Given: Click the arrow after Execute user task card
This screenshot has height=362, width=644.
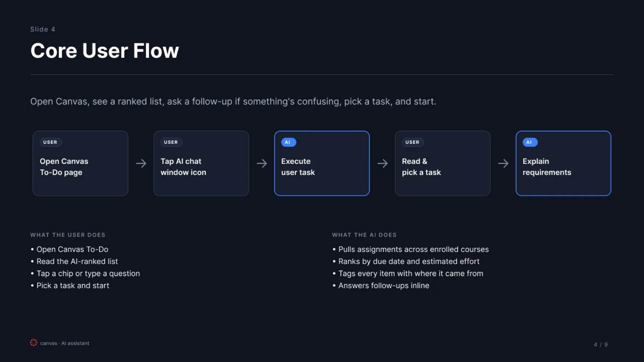Looking at the screenshot, I should coord(382,163).
